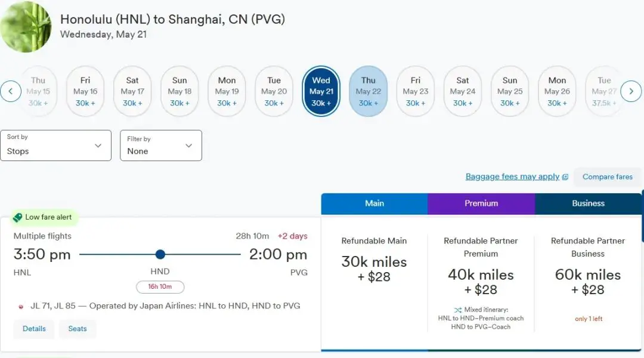Choose the 60k miles Partner Business fare
Screen dimensions: 644x358
click(588, 282)
